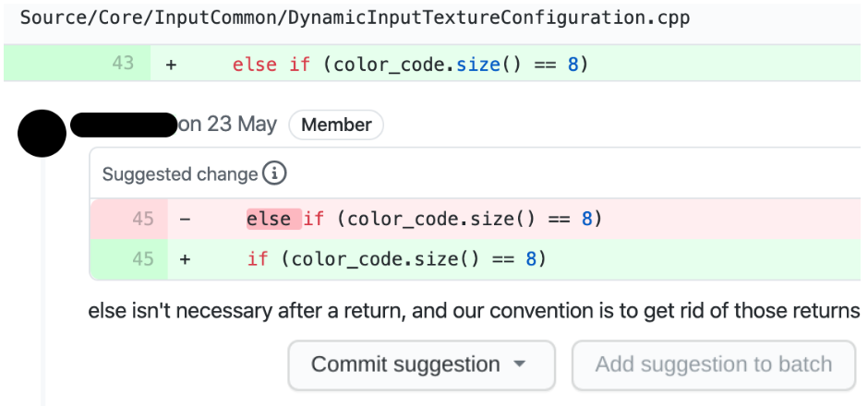This screenshot has width=868, height=406.
Task: Click the info icon beside Suggested change
Action: coord(274,173)
